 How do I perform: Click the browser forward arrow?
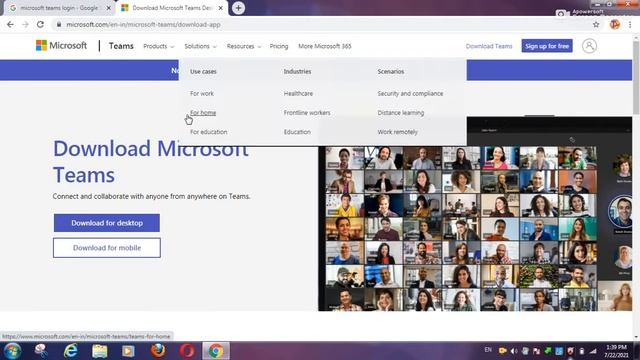click(x=25, y=24)
